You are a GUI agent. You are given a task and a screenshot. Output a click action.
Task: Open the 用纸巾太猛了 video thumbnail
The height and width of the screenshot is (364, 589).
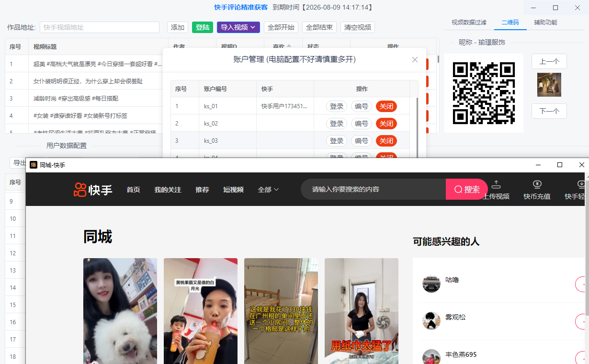pyautogui.click(x=362, y=311)
